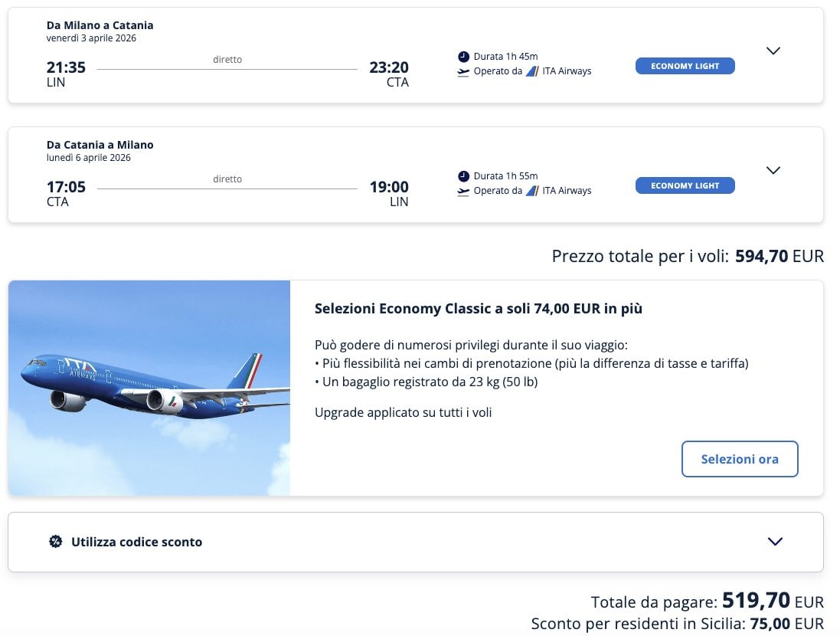Click the airplane operator icon on outbound flight

tap(463, 72)
